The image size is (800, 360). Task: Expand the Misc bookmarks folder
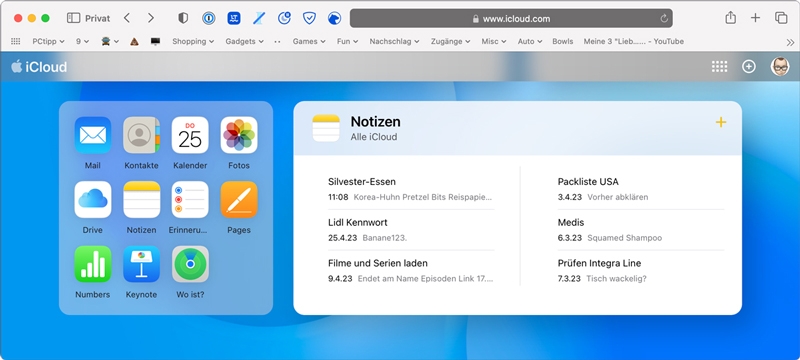[494, 41]
